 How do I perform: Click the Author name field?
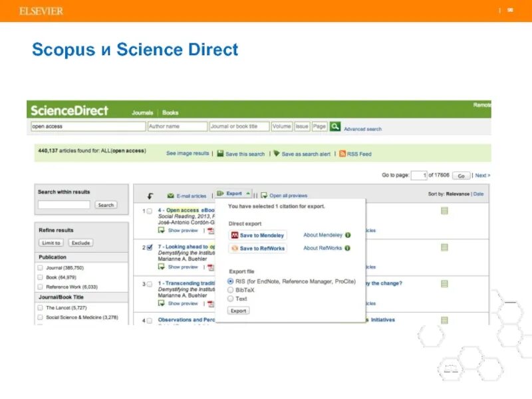click(x=178, y=126)
